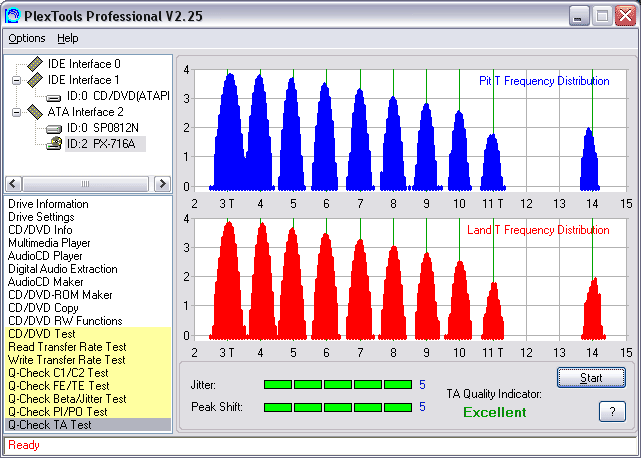Open CD/DVD Info

click(40, 230)
